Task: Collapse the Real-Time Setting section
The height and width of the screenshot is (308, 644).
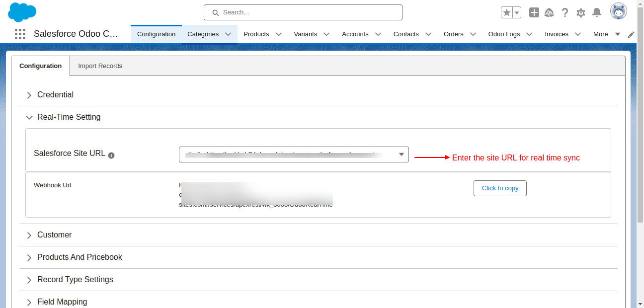Action: pyautogui.click(x=29, y=117)
